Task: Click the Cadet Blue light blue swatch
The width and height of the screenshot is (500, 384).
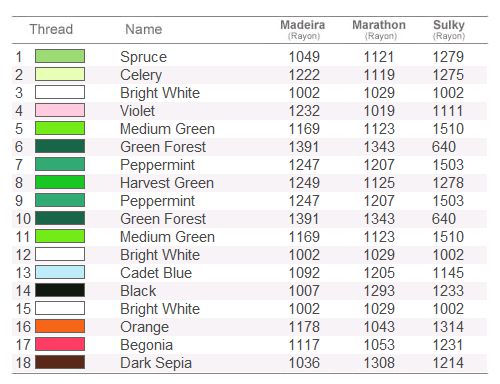Action: (60, 272)
